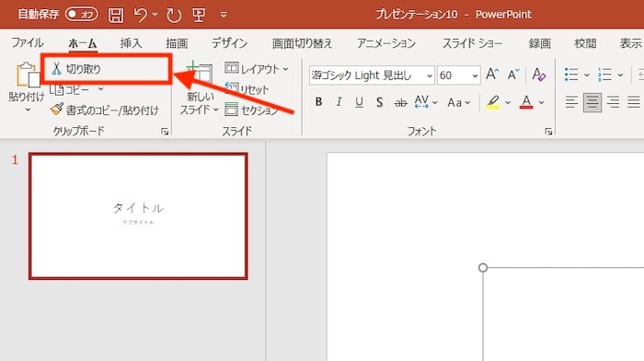Click the コピー (Copy) button
Screen dimensions: 644x361
coord(70,89)
